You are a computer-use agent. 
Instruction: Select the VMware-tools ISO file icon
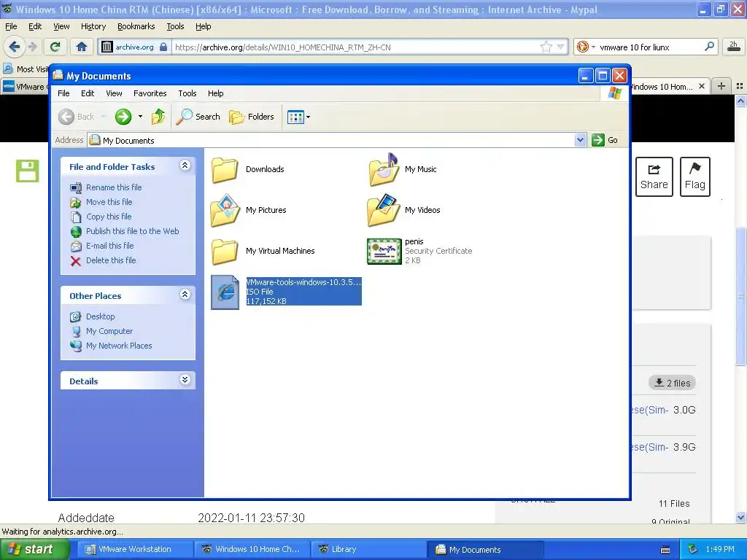click(x=225, y=292)
